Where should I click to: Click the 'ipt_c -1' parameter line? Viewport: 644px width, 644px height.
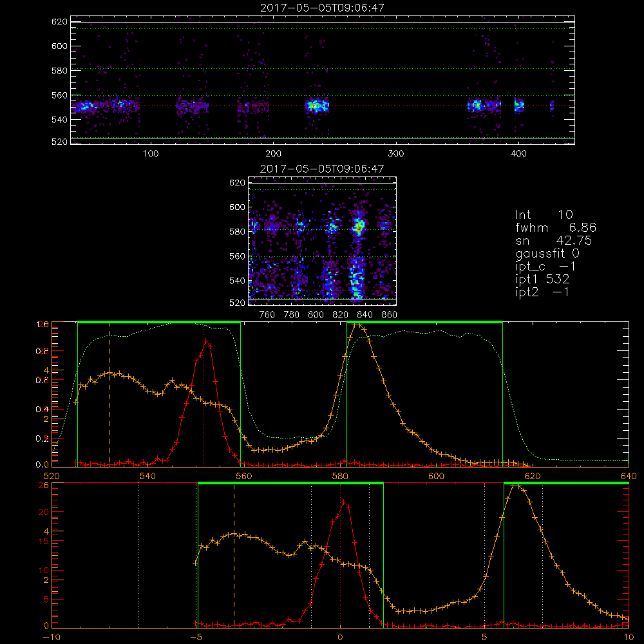click(546, 267)
